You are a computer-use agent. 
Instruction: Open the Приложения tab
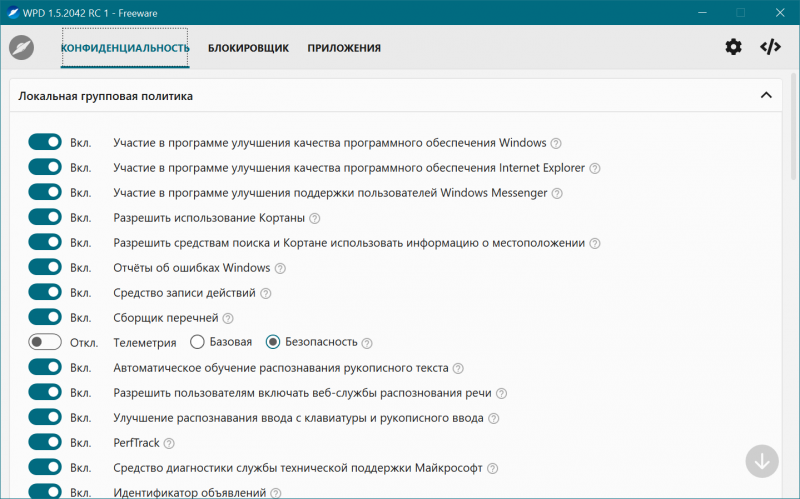(x=344, y=48)
